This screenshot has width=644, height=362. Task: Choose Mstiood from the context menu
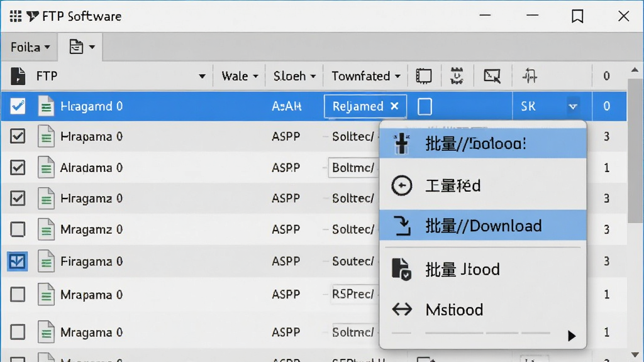point(483,309)
